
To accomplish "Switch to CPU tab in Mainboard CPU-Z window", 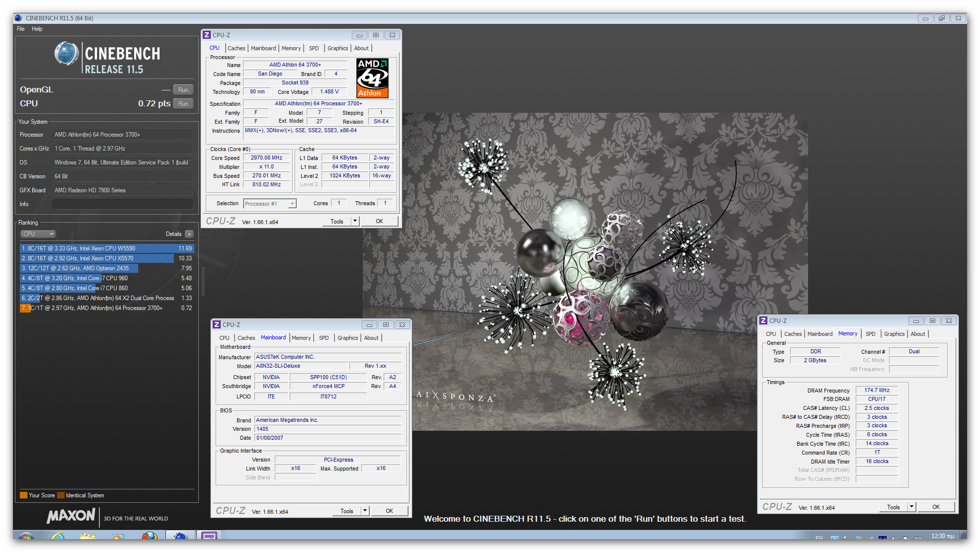I will coord(225,338).
